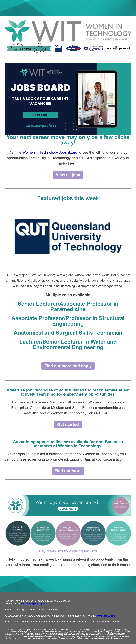
Task: Click the Powerlink sponsor logo
Action: coord(74,48)
